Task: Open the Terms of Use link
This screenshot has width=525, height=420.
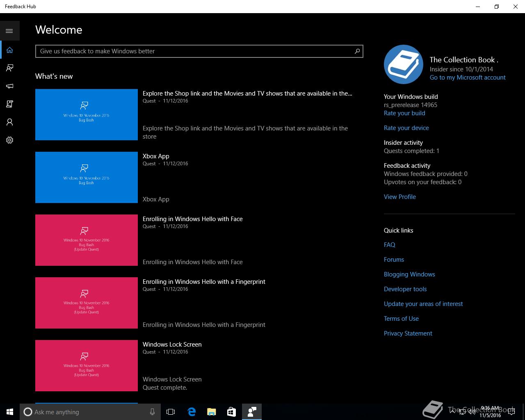Action: click(x=401, y=319)
